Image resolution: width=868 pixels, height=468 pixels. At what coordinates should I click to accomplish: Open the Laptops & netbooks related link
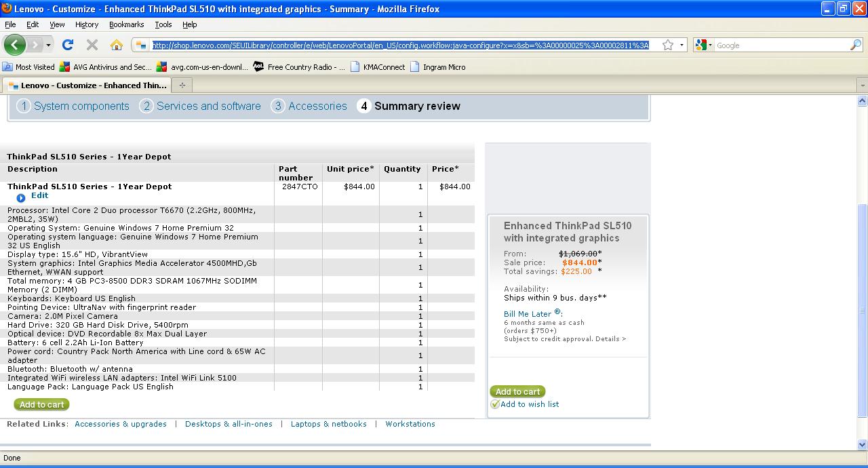pyautogui.click(x=329, y=424)
